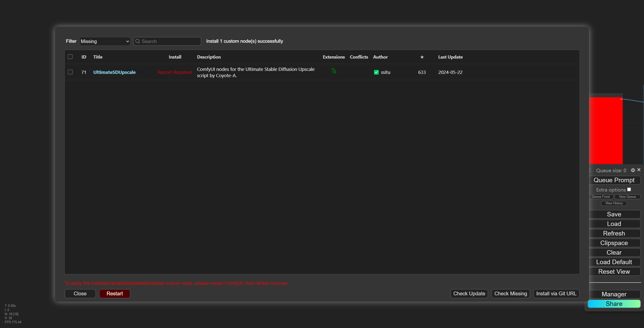Viewport: 644px width, 328px height.
Task: Click the green extensions icon for UltimateSDUpscale
Action: tap(334, 71)
